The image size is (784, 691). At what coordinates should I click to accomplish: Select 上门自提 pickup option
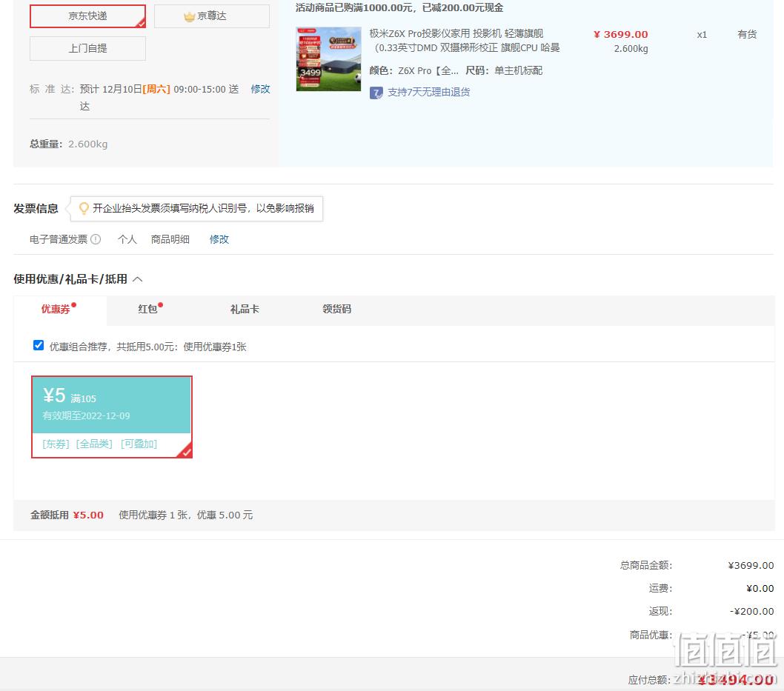(87, 48)
